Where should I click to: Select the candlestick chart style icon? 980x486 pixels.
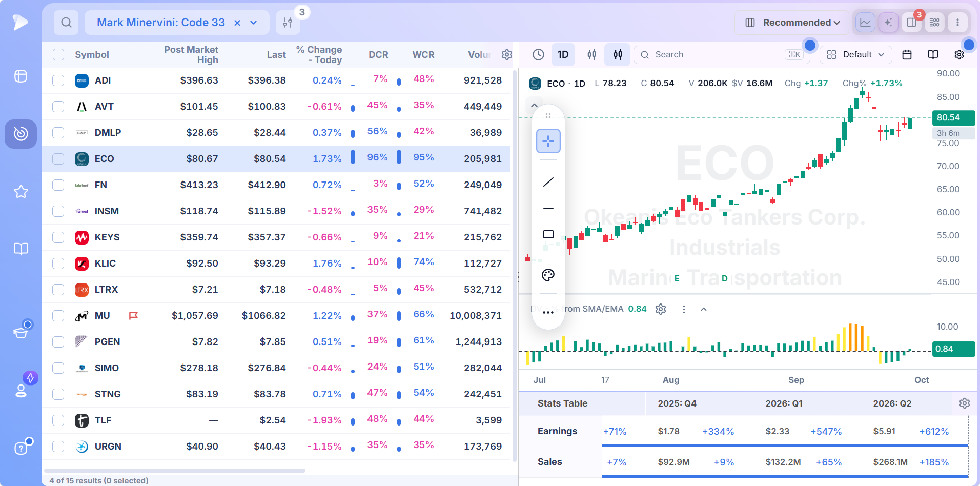tap(618, 54)
